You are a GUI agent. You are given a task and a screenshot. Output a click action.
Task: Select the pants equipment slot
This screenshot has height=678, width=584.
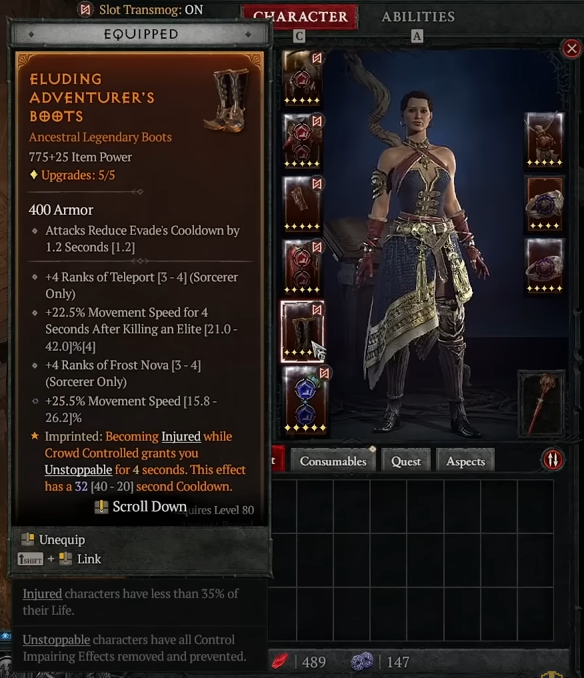[302, 267]
